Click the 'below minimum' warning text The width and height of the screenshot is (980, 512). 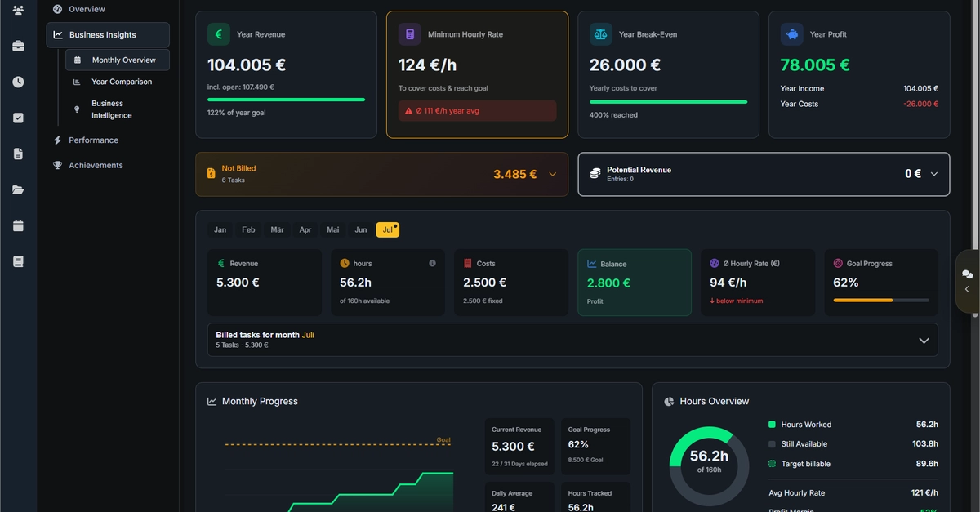(740, 301)
